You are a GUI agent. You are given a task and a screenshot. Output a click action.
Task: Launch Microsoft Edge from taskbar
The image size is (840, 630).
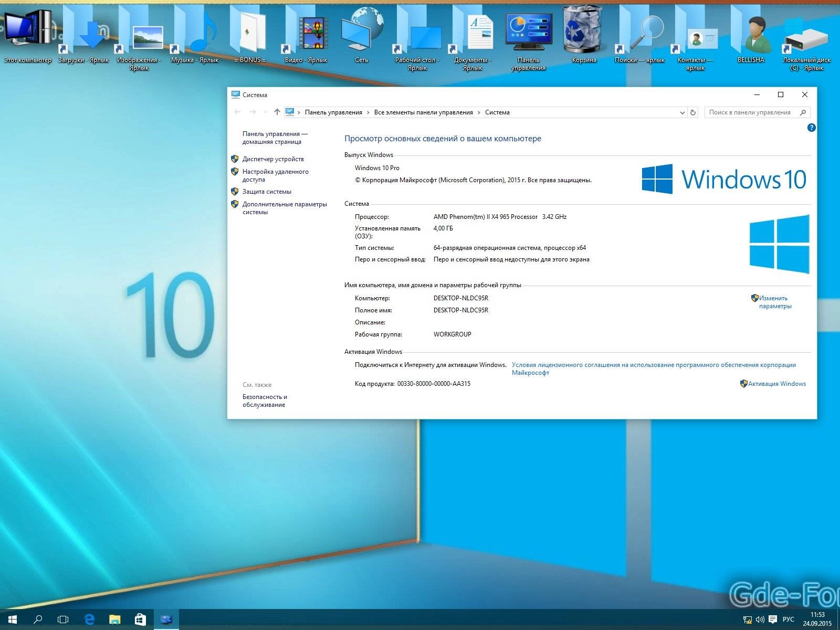pos(89,619)
